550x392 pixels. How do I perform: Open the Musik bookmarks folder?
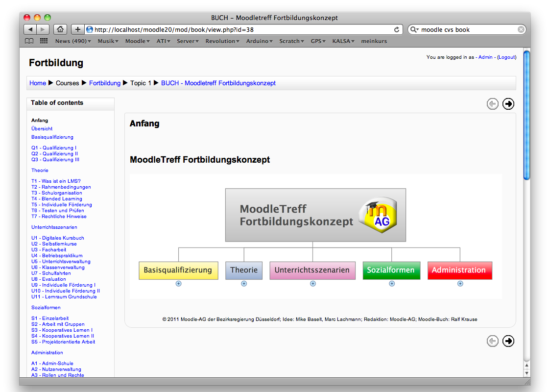click(108, 41)
